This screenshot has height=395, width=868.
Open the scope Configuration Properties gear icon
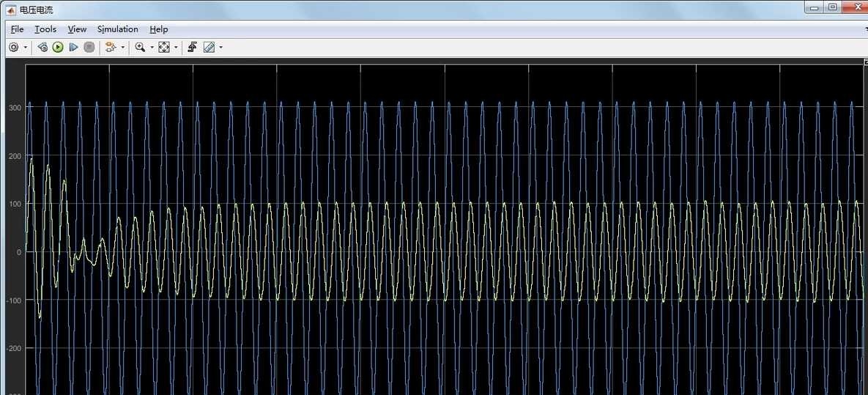tap(14, 48)
